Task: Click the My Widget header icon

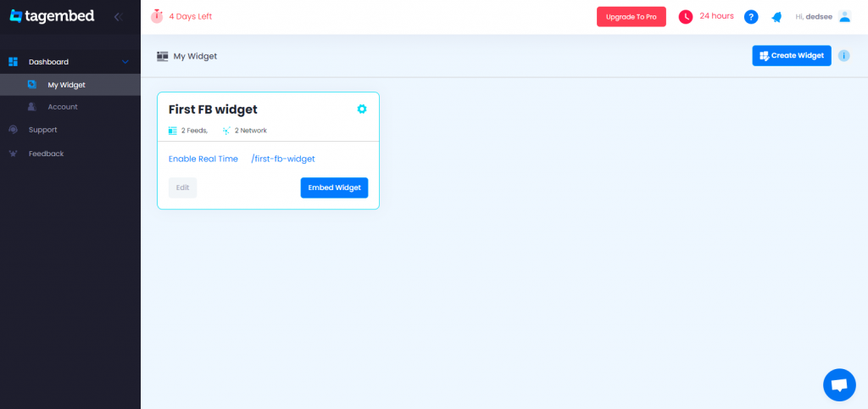Action: [163, 56]
